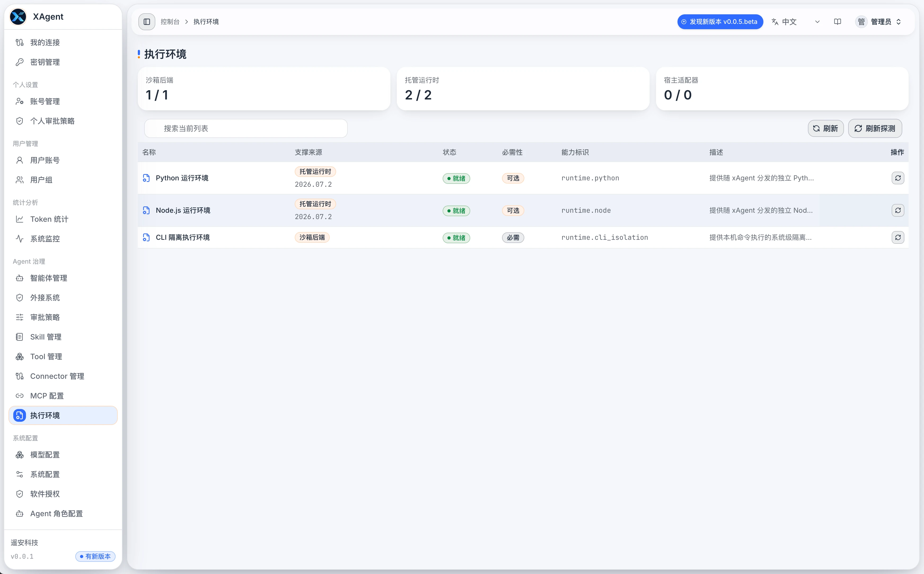Viewport: 924px width, 574px height.
Task: Click the 用户组 people icon
Action: (x=20, y=180)
